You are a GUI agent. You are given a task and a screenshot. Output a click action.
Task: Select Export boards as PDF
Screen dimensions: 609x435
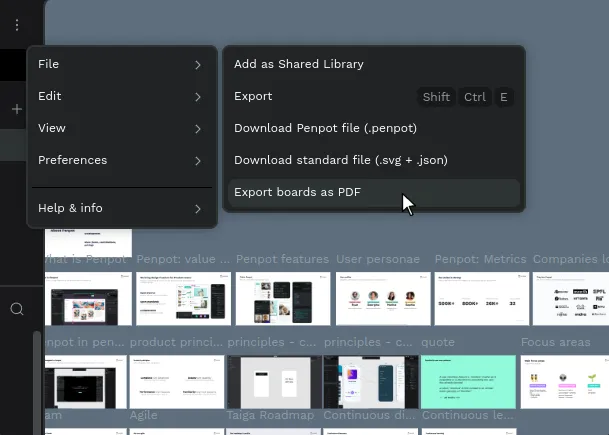297,192
